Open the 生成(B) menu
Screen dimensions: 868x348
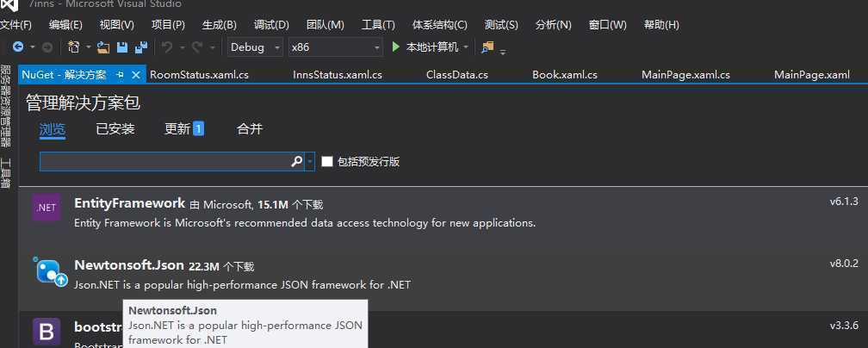click(x=220, y=25)
